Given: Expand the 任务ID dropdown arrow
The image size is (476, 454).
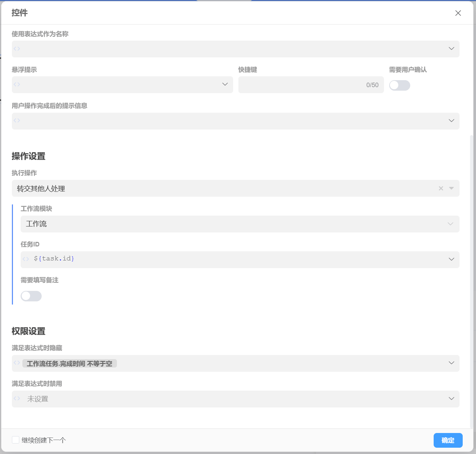Looking at the screenshot, I should (451, 259).
